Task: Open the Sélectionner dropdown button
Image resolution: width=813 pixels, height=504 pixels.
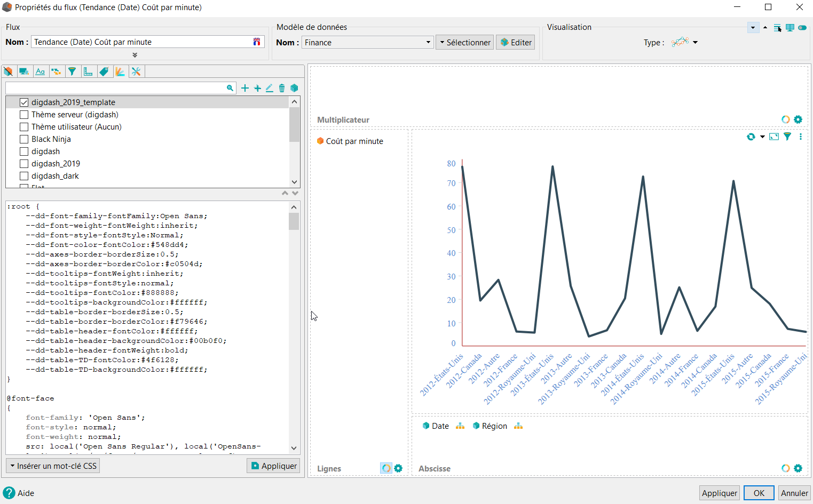Action: coord(464,42)
